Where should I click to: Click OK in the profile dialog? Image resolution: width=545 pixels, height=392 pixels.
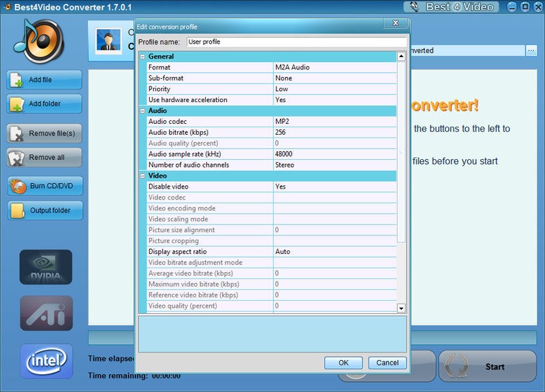click(x=343, y=363)
